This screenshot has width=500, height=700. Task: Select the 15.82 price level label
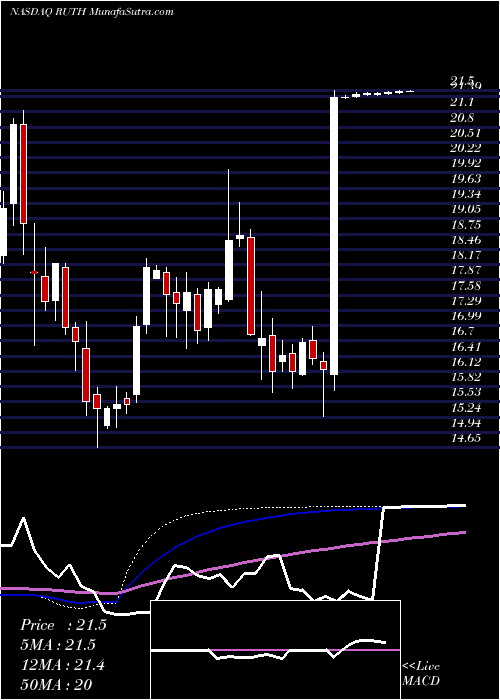(466, 377)
